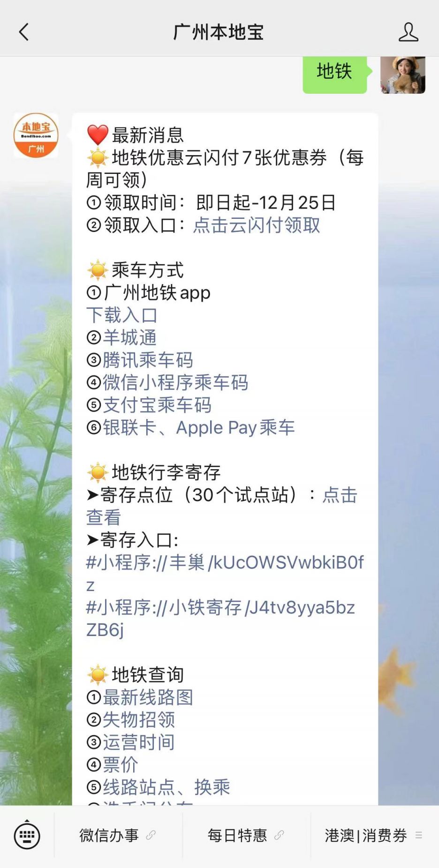Open the 失物招领 link
439x868 pixels.
click(139, 720)
